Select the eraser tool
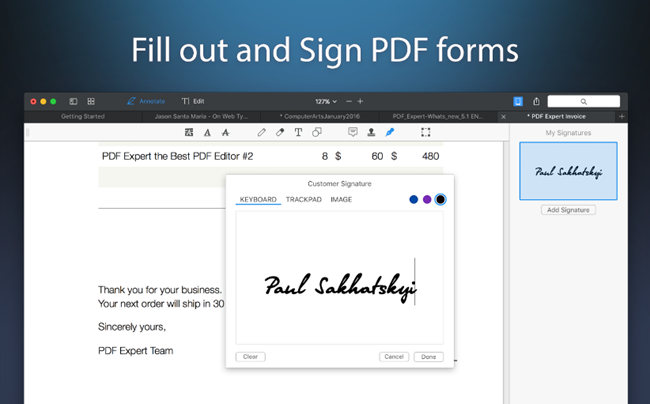Screen dimensions: 650x404 (x=280, y=132)
